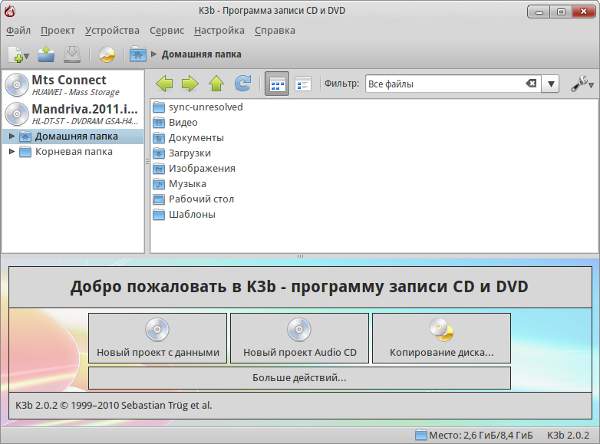This screenshot has width=600, height=444.
Task: Start a Новый проект с данными
Action: click(x=157, y=339)
